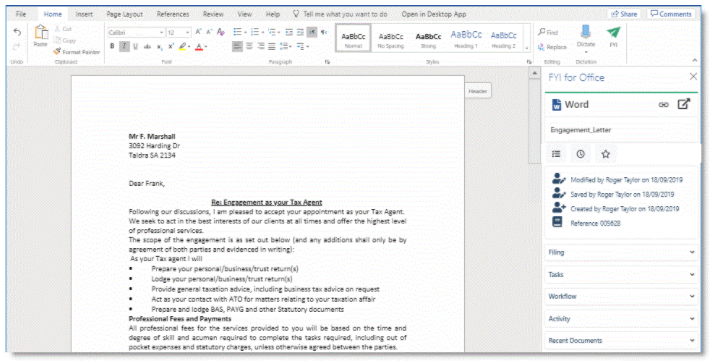Apply subscript formatting

(x=159, y=47)
